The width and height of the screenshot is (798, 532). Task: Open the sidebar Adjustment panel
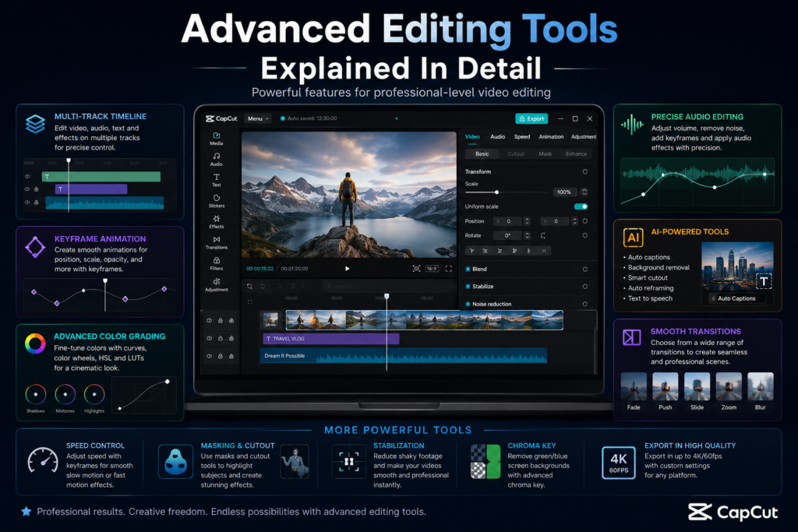click(x=217, y=284)
